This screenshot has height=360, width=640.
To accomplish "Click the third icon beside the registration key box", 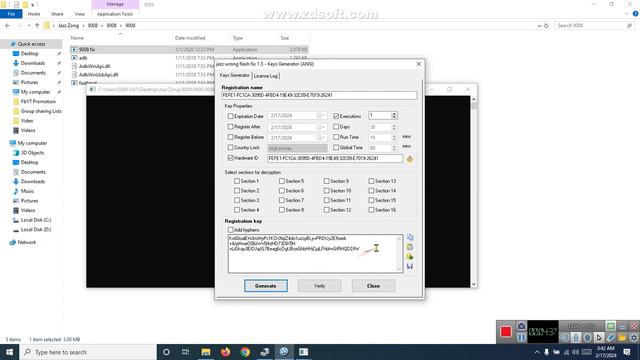I will (410, 257).
